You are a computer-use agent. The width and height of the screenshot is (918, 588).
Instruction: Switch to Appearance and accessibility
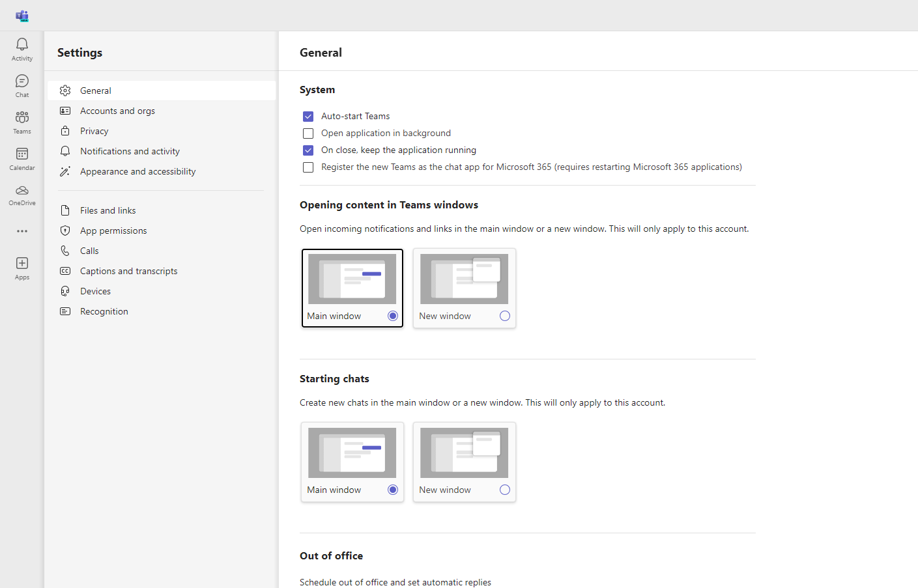[x=162, y=171]
